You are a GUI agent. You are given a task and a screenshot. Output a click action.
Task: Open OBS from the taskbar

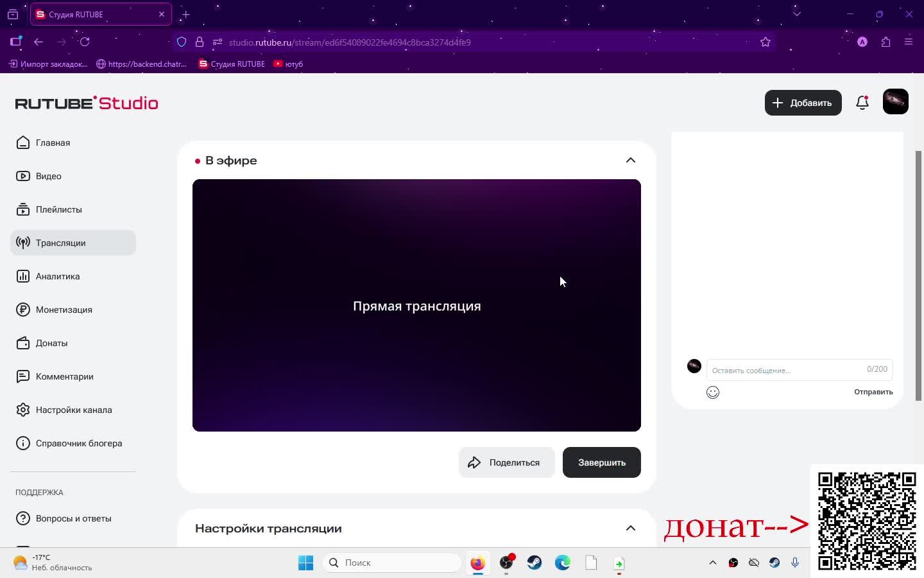click(507, 563)
